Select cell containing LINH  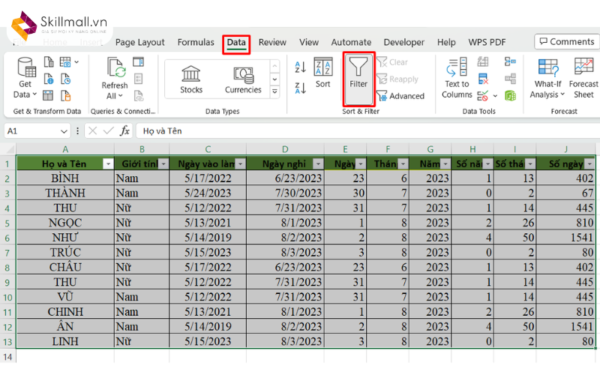(x=65, y=341)
